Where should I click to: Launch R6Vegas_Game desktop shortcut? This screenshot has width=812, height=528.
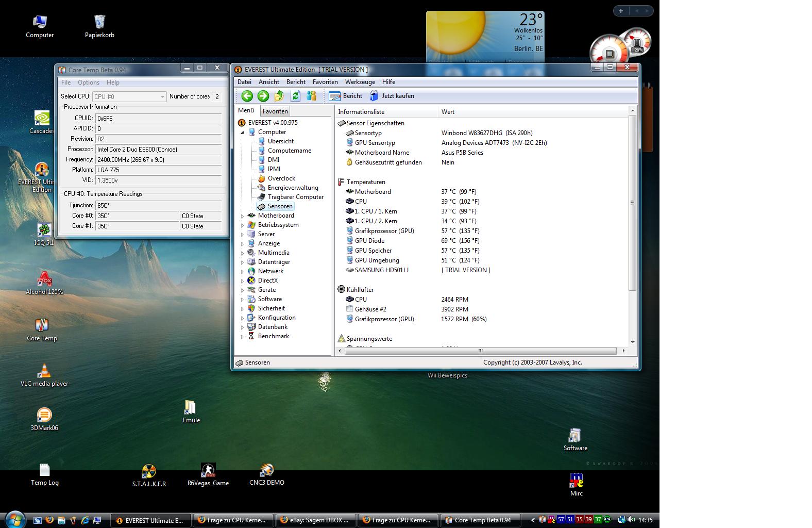tap(208, 474)
